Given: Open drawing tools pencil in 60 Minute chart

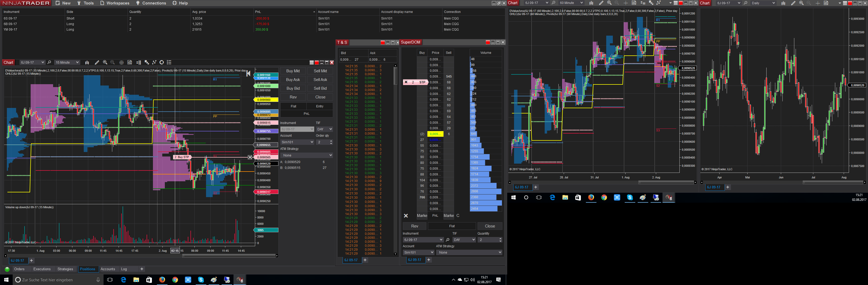Looking at the screenshot, I should 601,3.
